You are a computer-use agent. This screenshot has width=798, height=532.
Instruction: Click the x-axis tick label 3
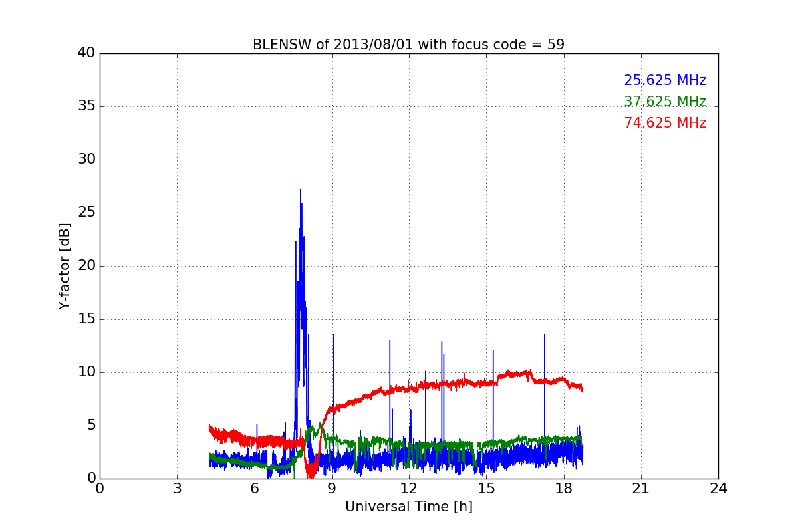coord(177,489)
